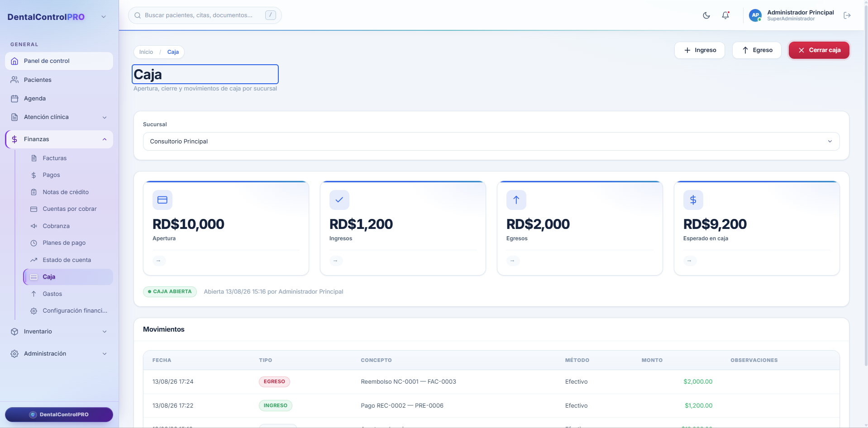
Task: Toggle dark mode with the moon icon
Action: pos(706,15)
